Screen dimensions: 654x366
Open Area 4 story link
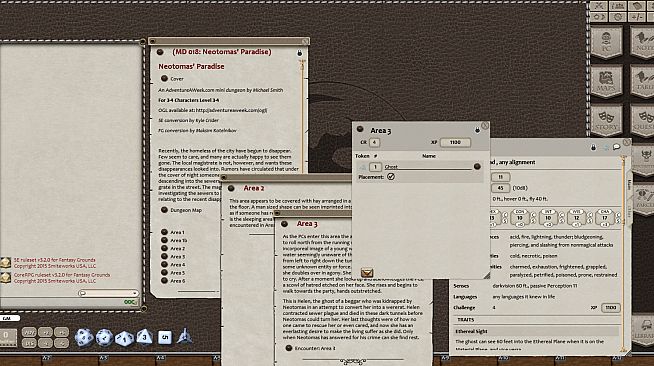pos(164,264)
